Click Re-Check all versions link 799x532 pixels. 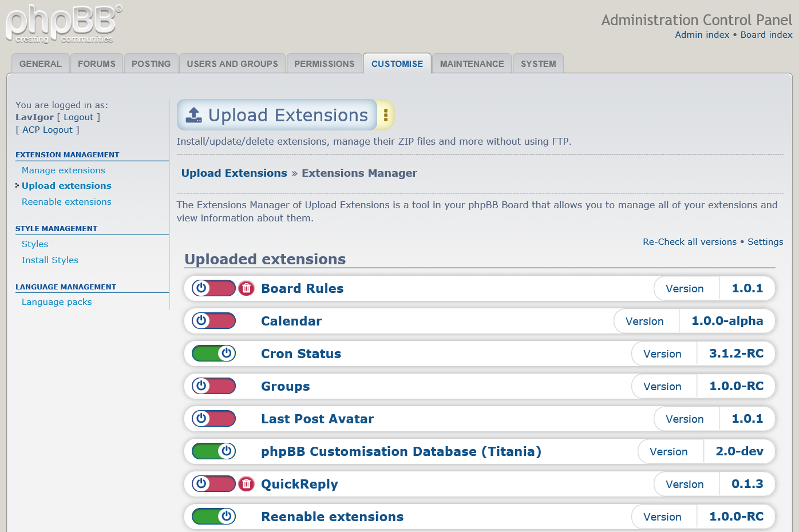[x=690, y=242]
